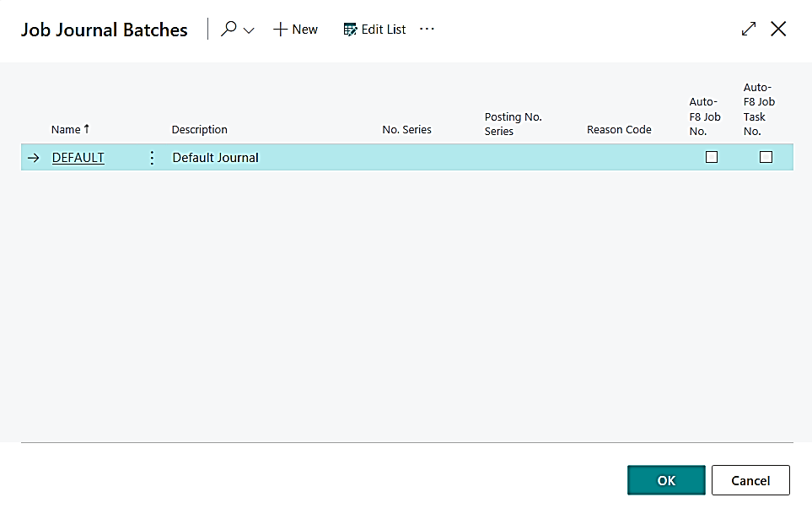This screenshot has height=519, width=812.
Task: Click the Posting No. Series column header
Action: [x=513, y=123]
